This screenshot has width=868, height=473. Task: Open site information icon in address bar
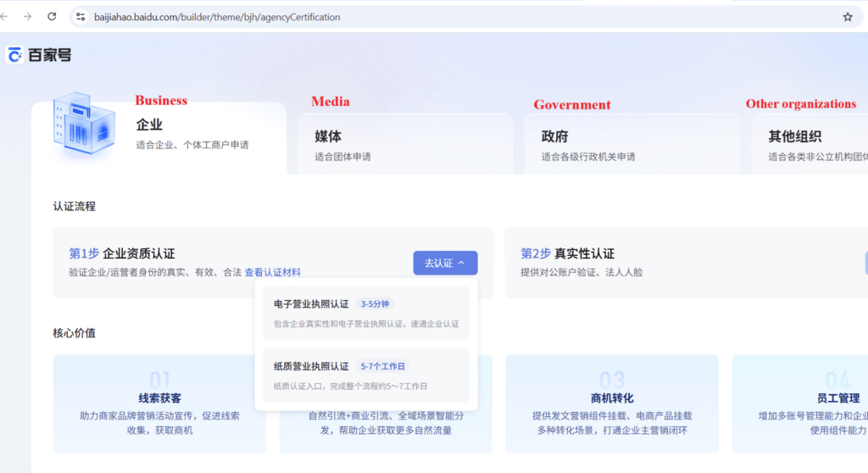pos(81,17)
